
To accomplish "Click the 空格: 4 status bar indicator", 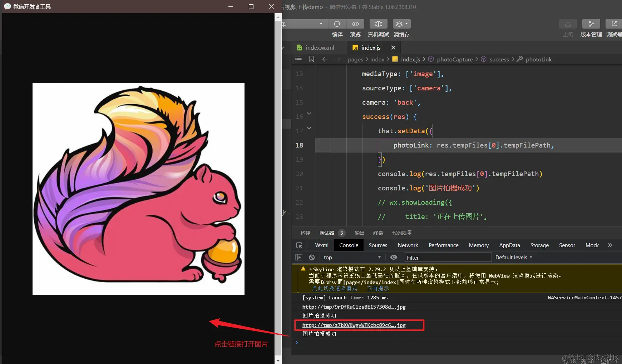I will coord(609,361).
